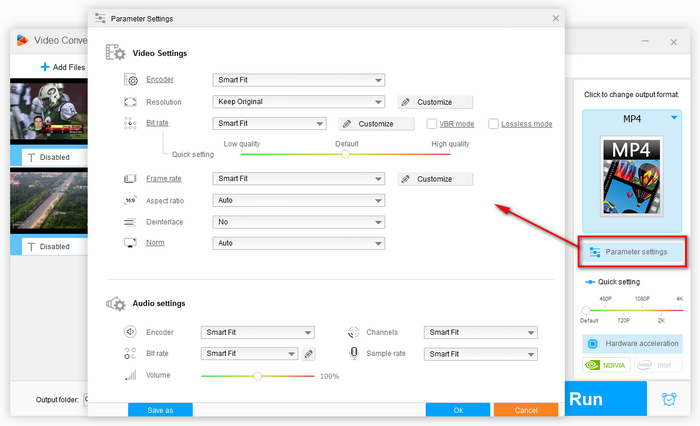Enable the Lossless mode checkbox
The height and width of the screenshot is (426, 700).
[x=493, y=124]
